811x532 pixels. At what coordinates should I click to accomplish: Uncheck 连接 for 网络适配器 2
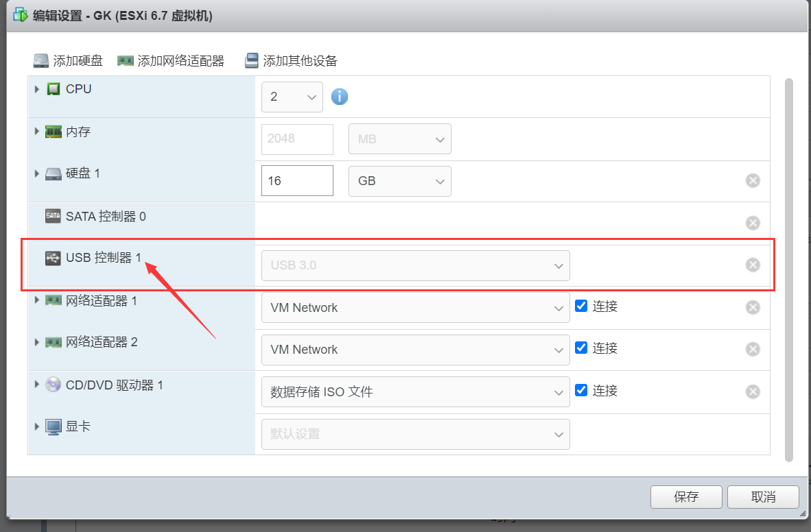pos(581,349)
